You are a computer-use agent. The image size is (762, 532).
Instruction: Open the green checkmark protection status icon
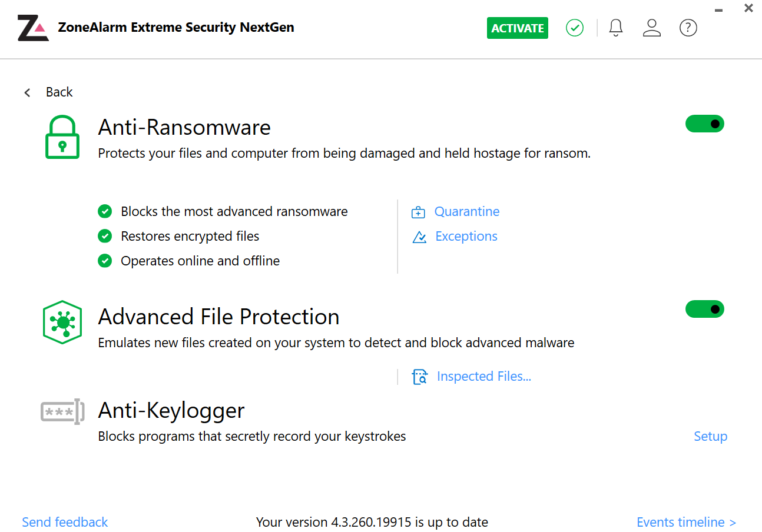575,28
